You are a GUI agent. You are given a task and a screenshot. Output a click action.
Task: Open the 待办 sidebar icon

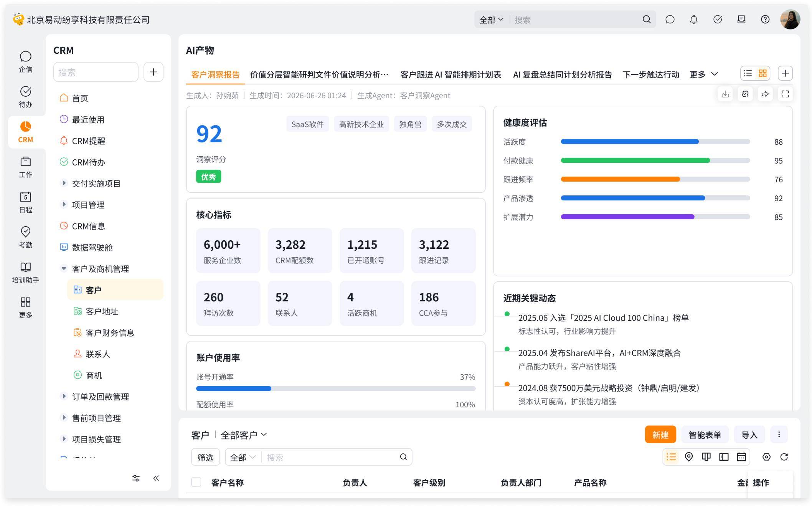pos(25,97)
